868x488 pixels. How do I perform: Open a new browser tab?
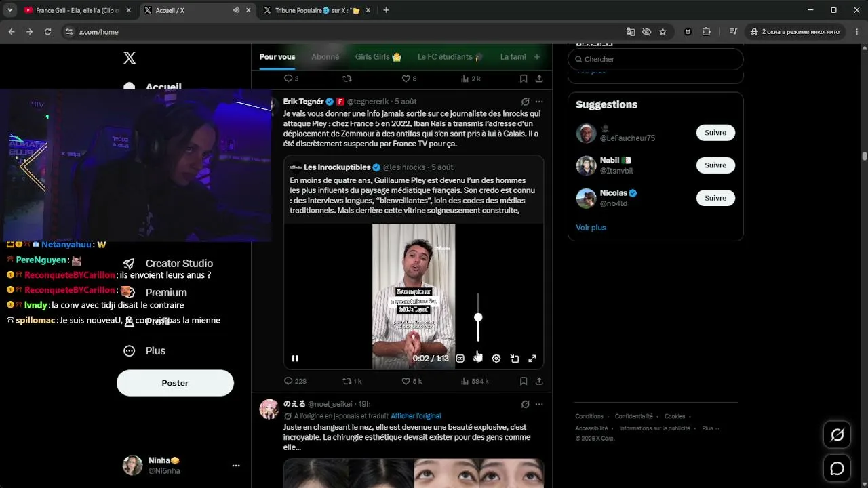point(386,10)
